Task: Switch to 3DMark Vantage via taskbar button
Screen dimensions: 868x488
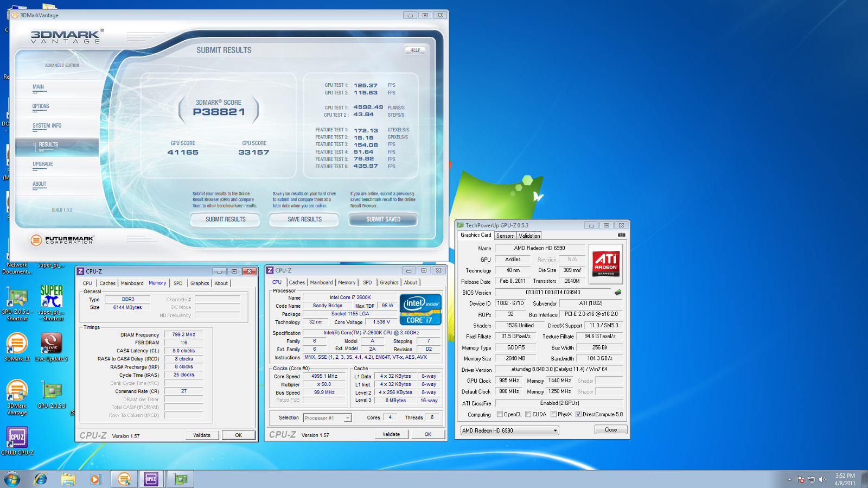Action: 124,479
